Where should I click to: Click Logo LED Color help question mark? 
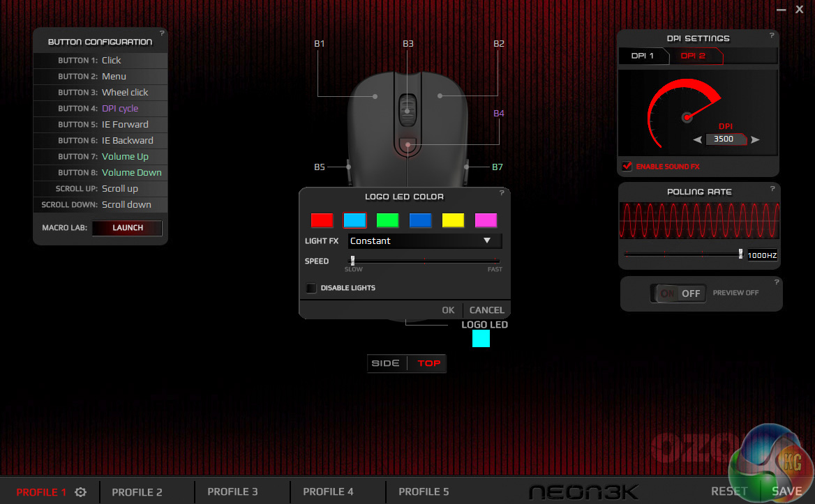[502, 192]
